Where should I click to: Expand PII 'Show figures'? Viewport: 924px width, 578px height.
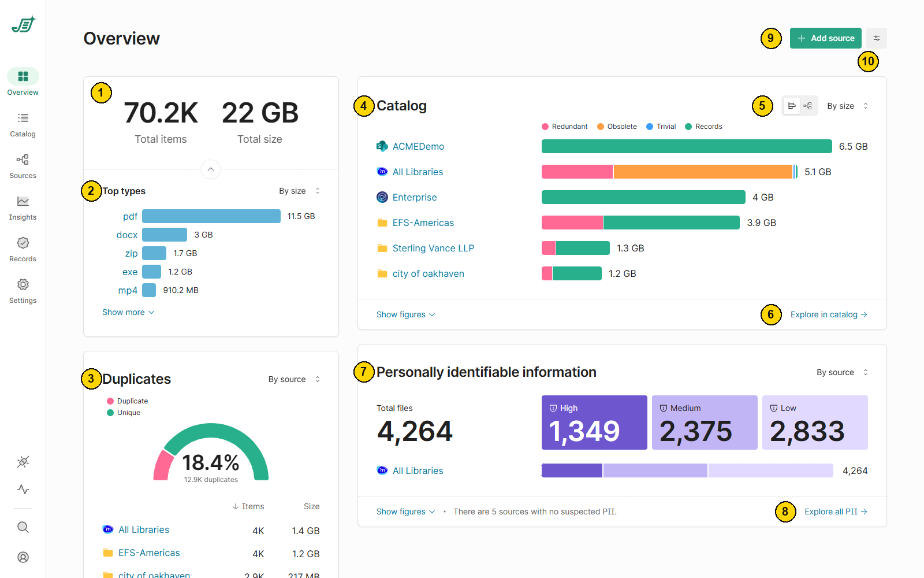tap(405, 512)
